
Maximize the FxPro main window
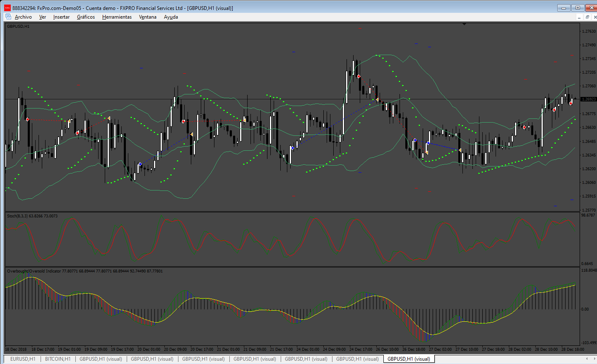(x=578, y=7)
